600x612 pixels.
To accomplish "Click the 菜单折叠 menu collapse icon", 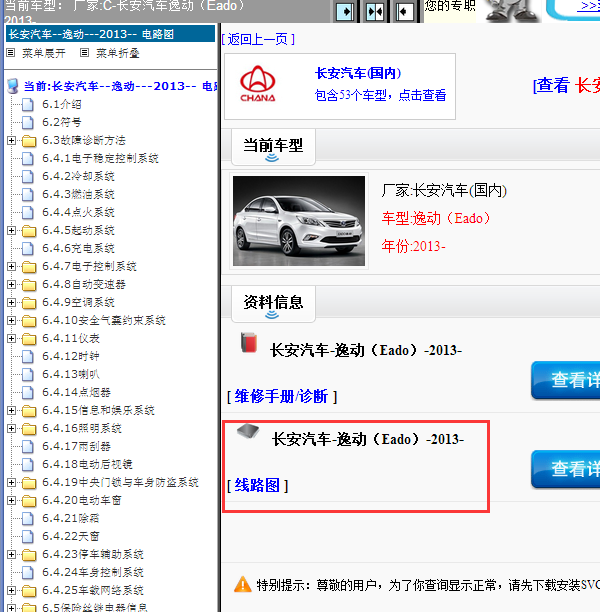I will (84, 53).
